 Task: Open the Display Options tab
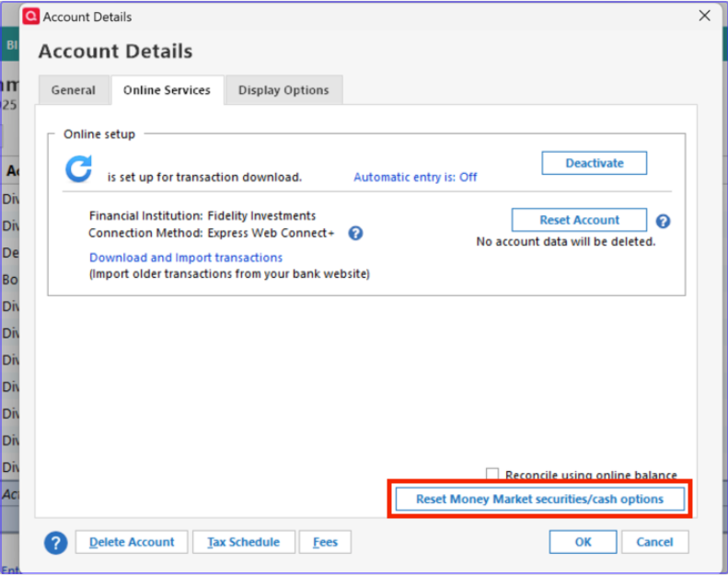point(283,90)
